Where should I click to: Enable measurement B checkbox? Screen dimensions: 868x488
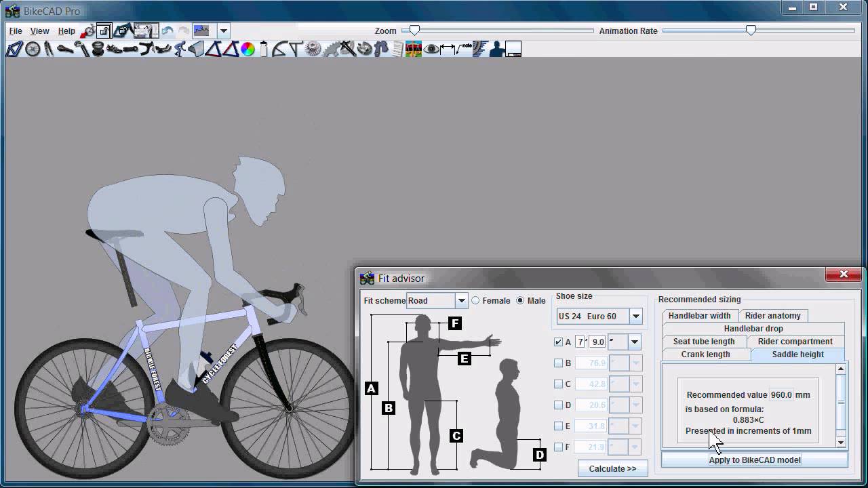pos(558,363)
